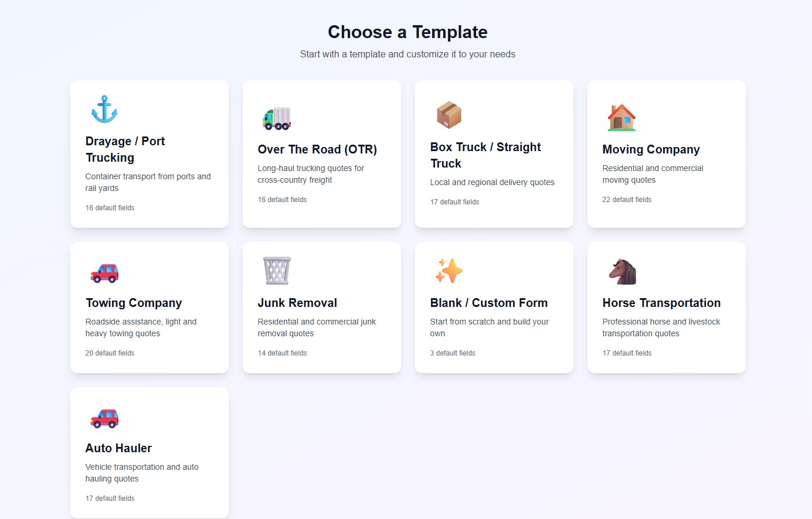Click the horse icon on Horse Transportation card
Screen dimensions: 812x519
tap(621, 269)
